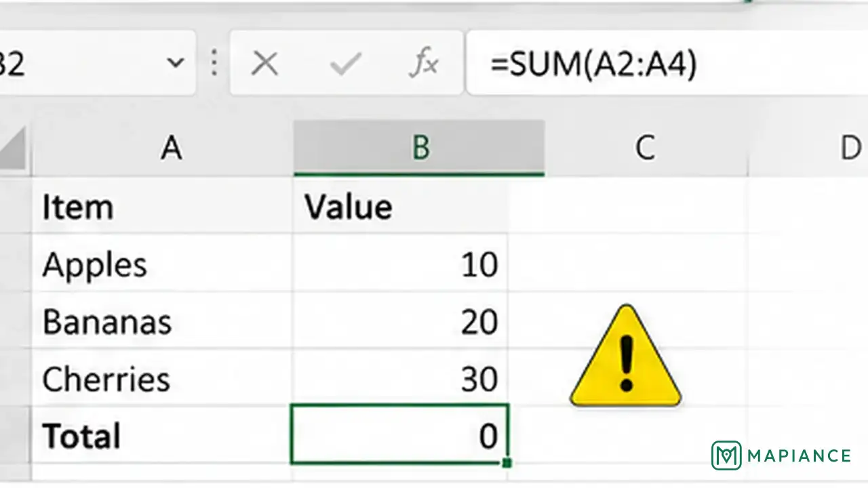Select the cell containing 10
868x488 pixels.
(x=400, y=264)
